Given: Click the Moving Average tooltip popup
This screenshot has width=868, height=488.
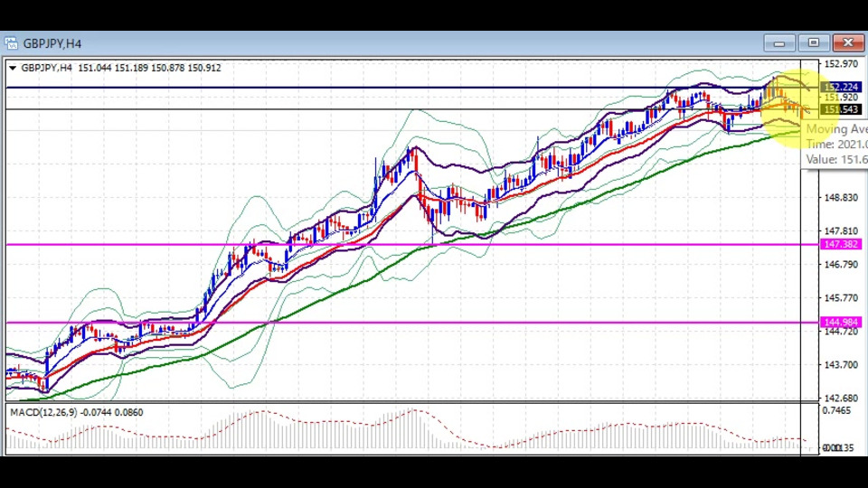Looking at the screenshot, I should tap(835, 144).
